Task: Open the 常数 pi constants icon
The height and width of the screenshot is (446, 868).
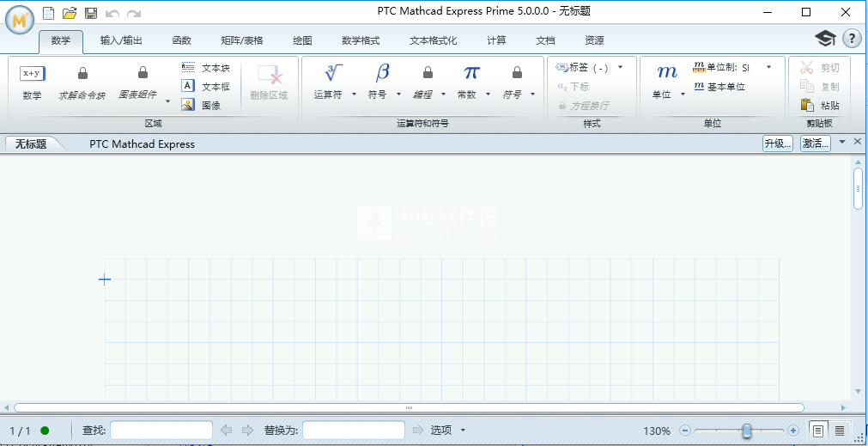Action: [471, 72]
